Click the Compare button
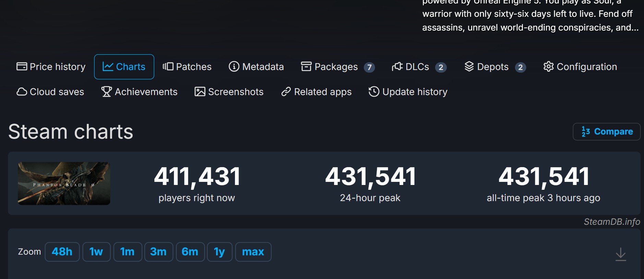This screenshot has height=279, width=644. (x=607, y=132)
